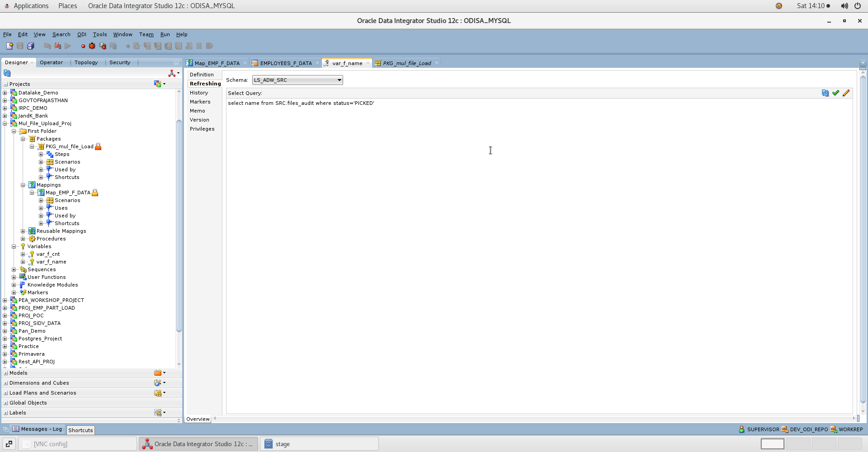
Task: Click the Projects tree vertical scrollbar
Action: point(179,226)
